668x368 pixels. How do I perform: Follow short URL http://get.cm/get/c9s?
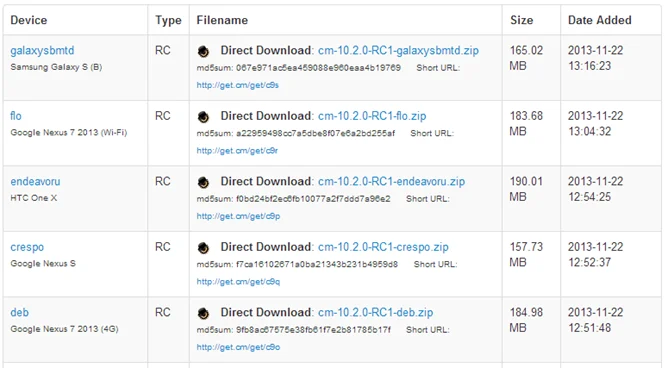click(x=237, y=85)
